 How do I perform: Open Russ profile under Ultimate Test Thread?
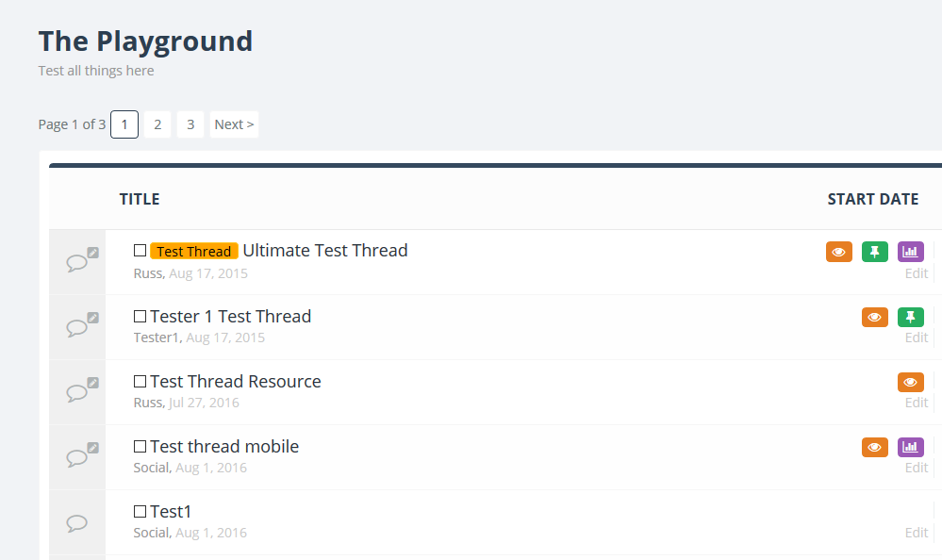pyautogui.click(x=148, y=273)
